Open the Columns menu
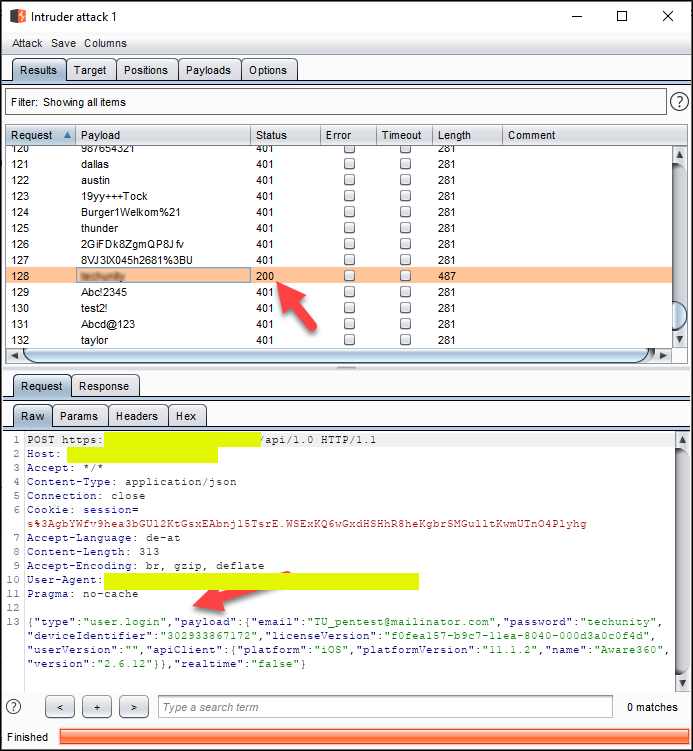 (x=105, y=43)
